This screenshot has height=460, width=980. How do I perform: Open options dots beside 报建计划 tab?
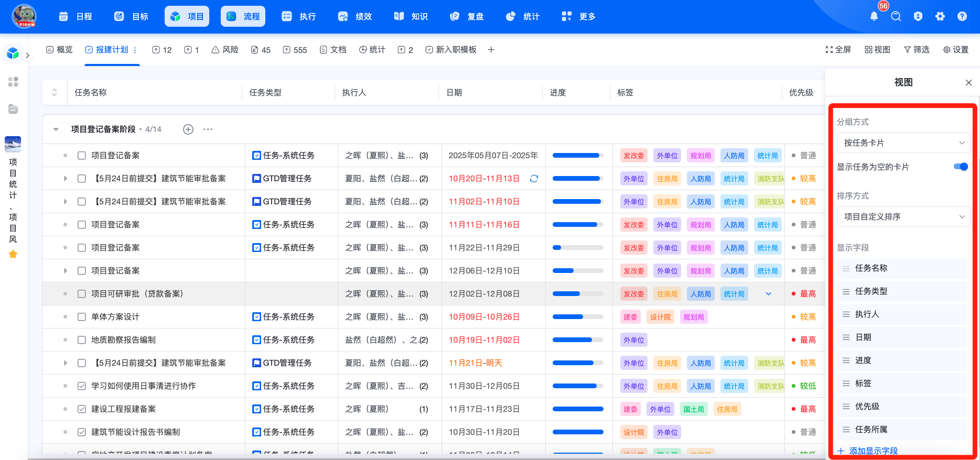click(x=135, y=50)
